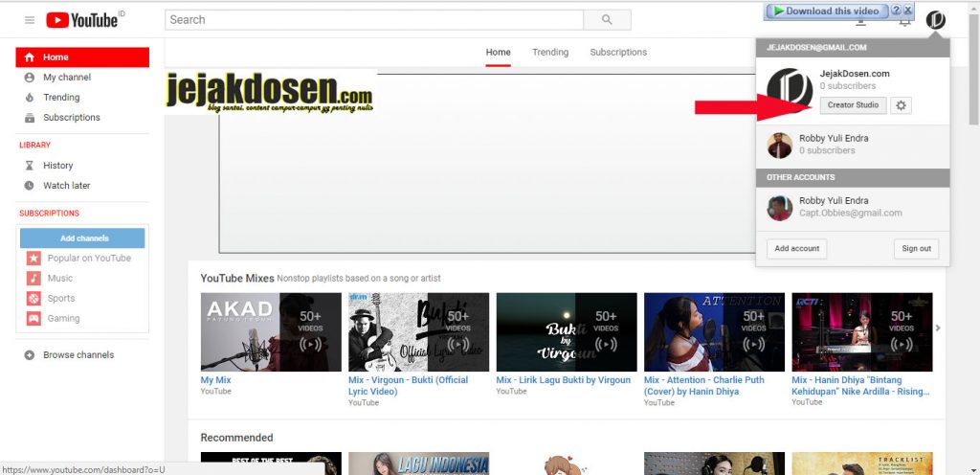The width and height of the screenshot is (980, 475).
Task: Click the Add account button
Action: (797, 249)
